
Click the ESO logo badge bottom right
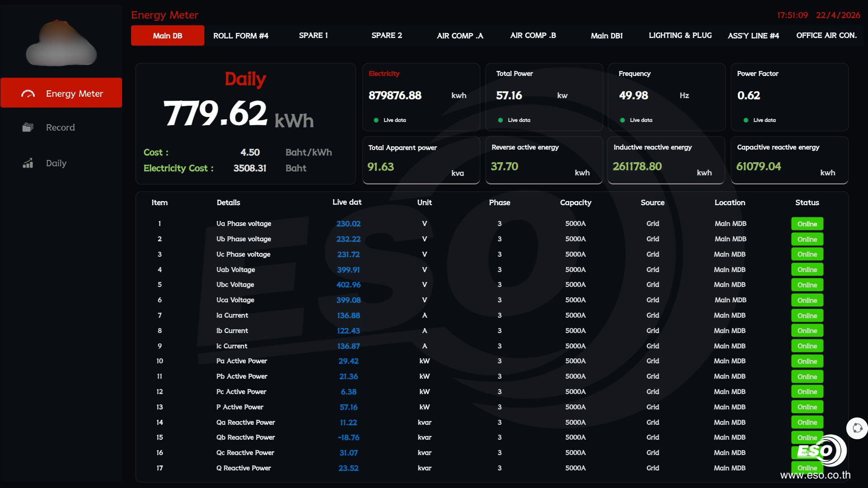coord(821,450)
